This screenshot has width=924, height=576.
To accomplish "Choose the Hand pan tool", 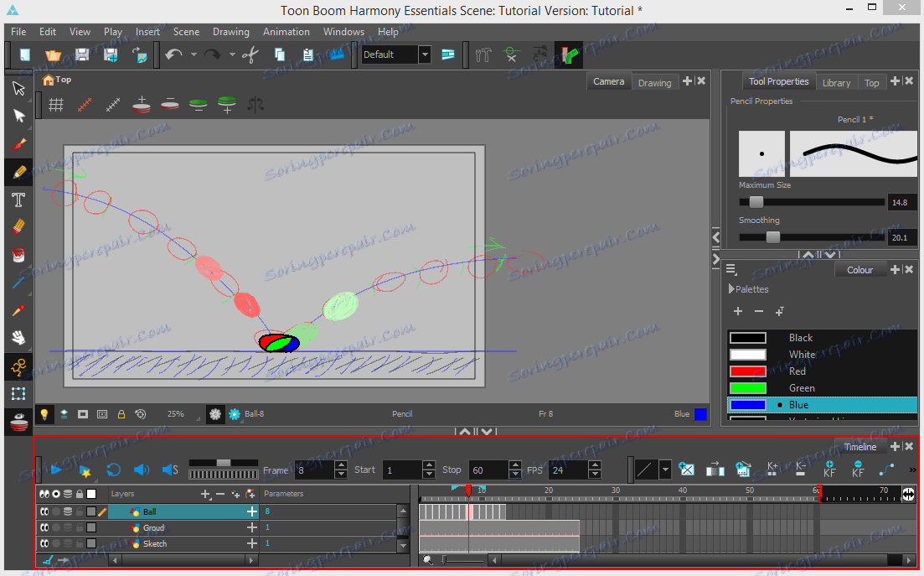I will pyautogui.click(x=18, y=338).
